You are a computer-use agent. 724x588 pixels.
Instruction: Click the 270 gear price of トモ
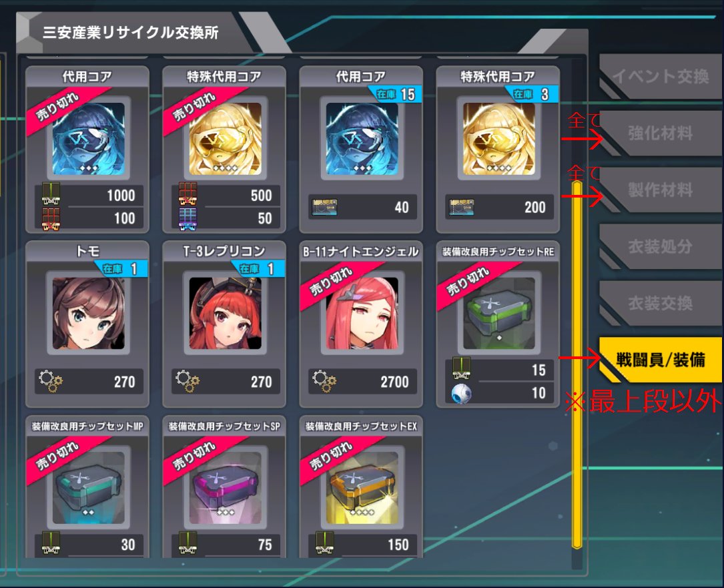pos(89,382)
